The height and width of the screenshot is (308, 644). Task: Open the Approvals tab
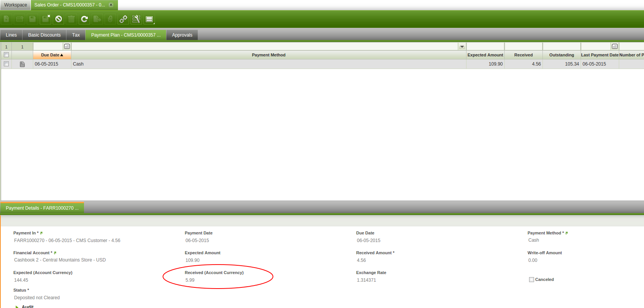tap(182, 35)
